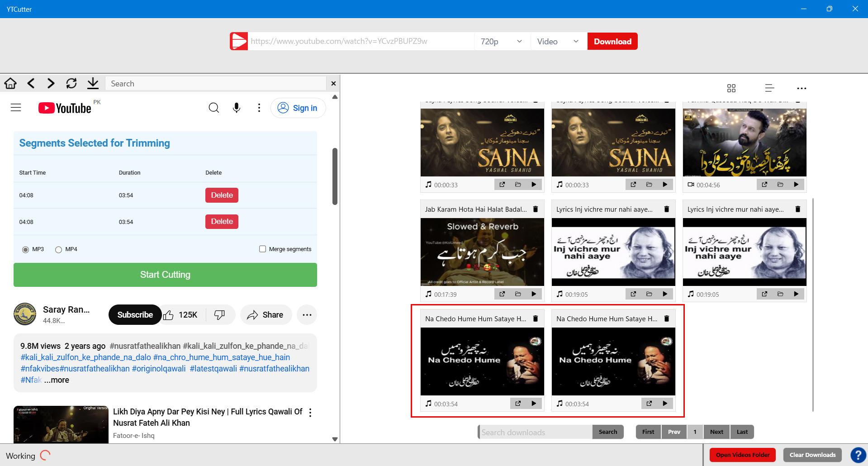Go to Prev downloads page
The height and width of the screenshot is (466, 868).
[674, 432]
